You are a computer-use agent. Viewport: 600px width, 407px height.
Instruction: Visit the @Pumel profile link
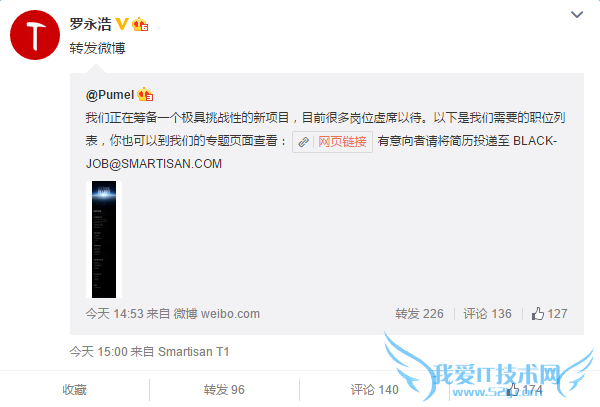pyautogui.click(x=110, y=94)
